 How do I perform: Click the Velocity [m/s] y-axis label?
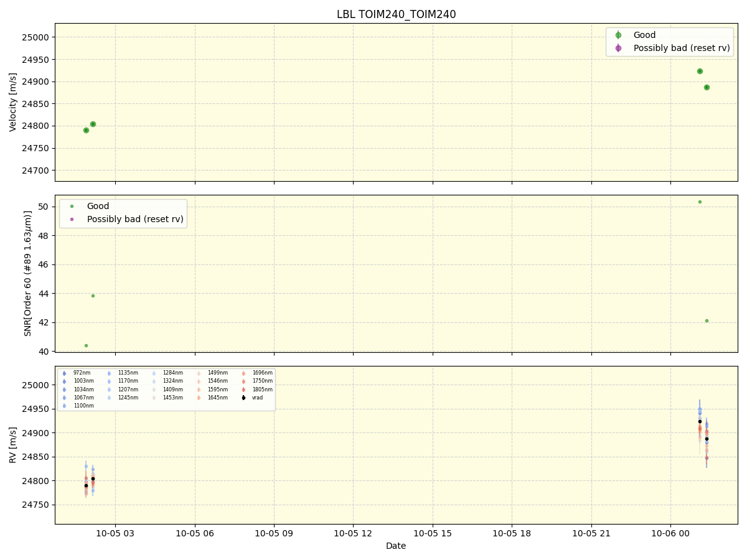(13, 102)
